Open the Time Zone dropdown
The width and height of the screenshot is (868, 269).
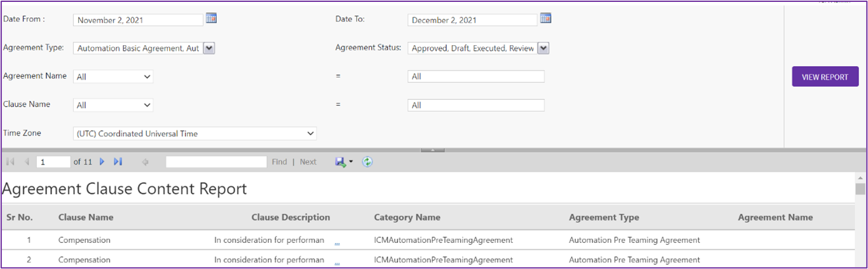(x=195, y=134)
